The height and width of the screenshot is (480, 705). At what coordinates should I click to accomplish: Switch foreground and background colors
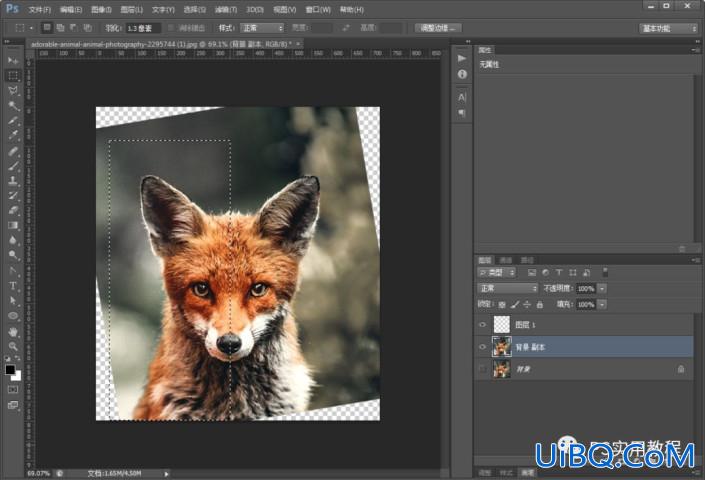(x=18, y=358)
